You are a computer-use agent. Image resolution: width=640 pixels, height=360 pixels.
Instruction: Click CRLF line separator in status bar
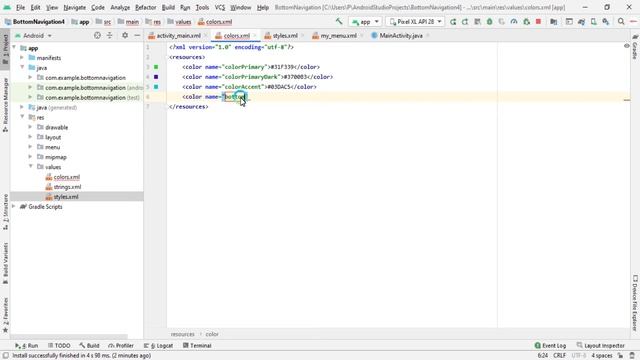click(559, 356)
